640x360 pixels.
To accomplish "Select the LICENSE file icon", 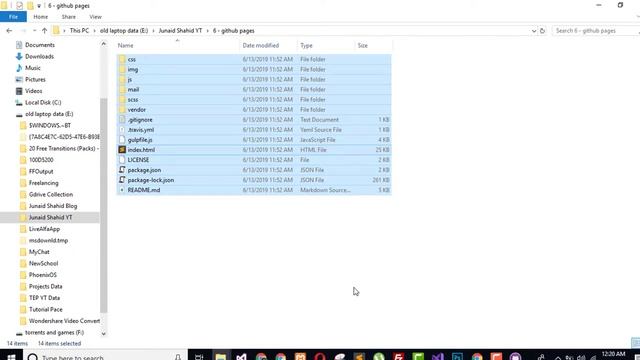I will tap(122, 160).
